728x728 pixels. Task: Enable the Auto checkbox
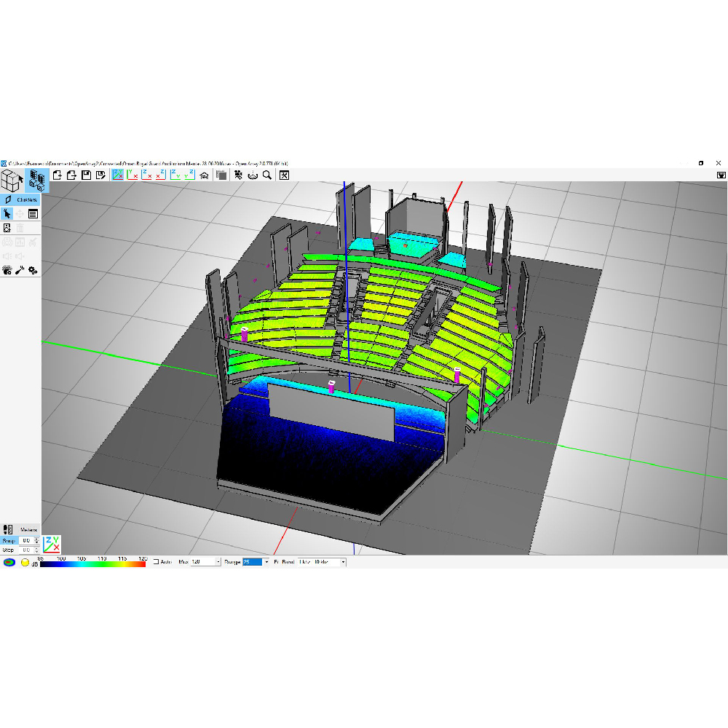pos(156,562)
